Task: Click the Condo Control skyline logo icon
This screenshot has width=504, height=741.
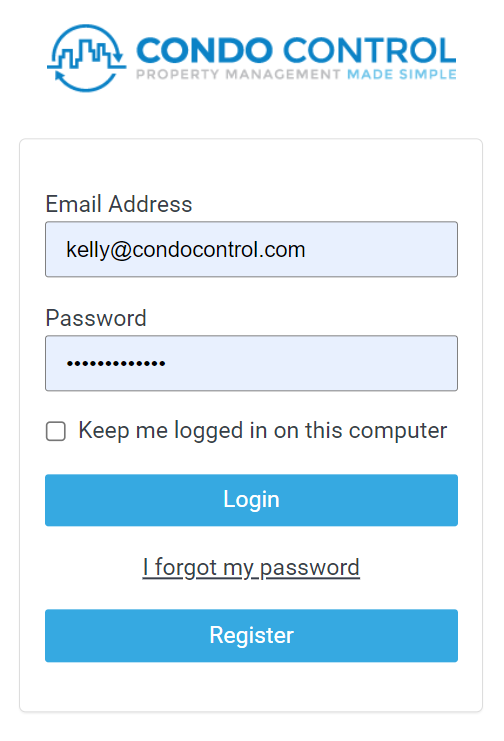Action: click(x=87, y=58)
